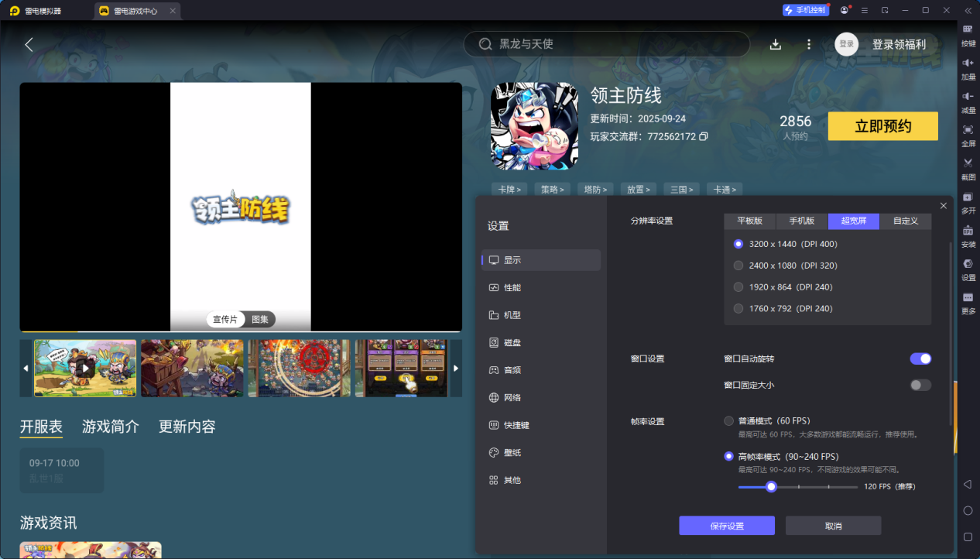Enable the 窗口固定大小 toggle
Screen dimensions: 980x559
point(920,385)
